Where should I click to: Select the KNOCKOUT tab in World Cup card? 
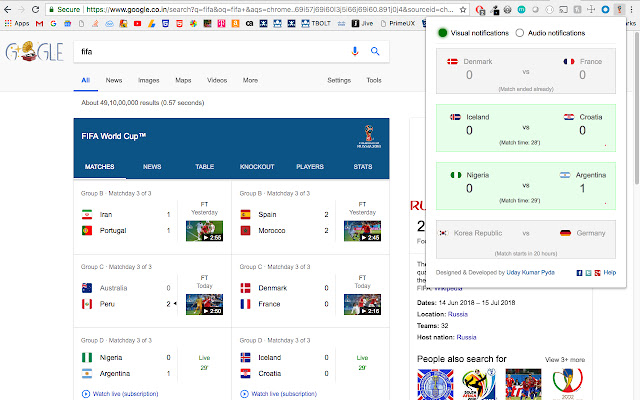point(257,167)
